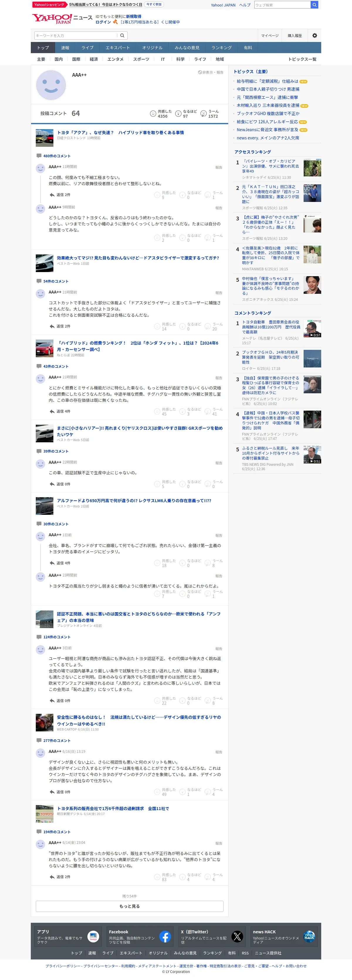Screen dimensions: 352x980
Task: Click the 今すぐ参加 button in the top banner
Action: click(154, 5)
